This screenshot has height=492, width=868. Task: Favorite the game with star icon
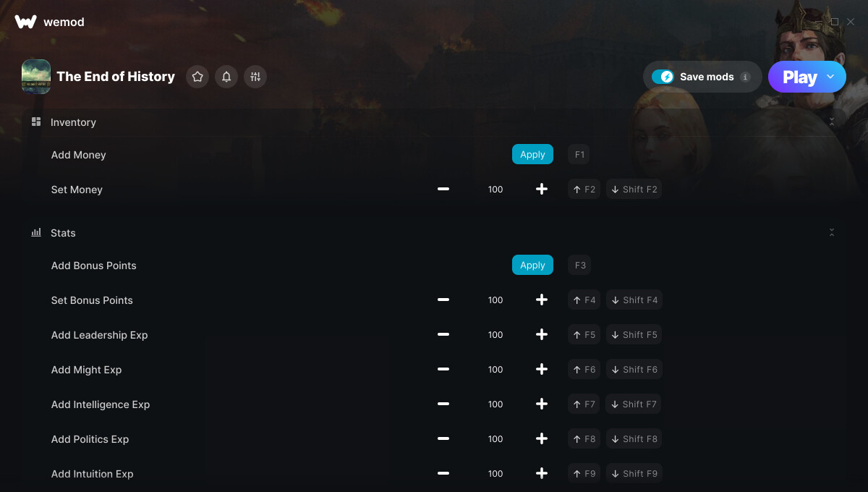click(197, 77)
